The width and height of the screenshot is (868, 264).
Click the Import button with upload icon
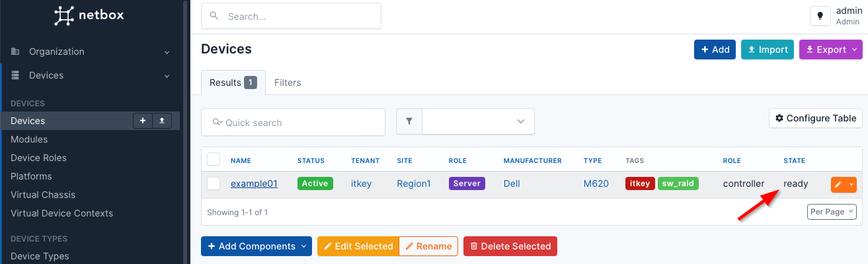coord(767,49)
